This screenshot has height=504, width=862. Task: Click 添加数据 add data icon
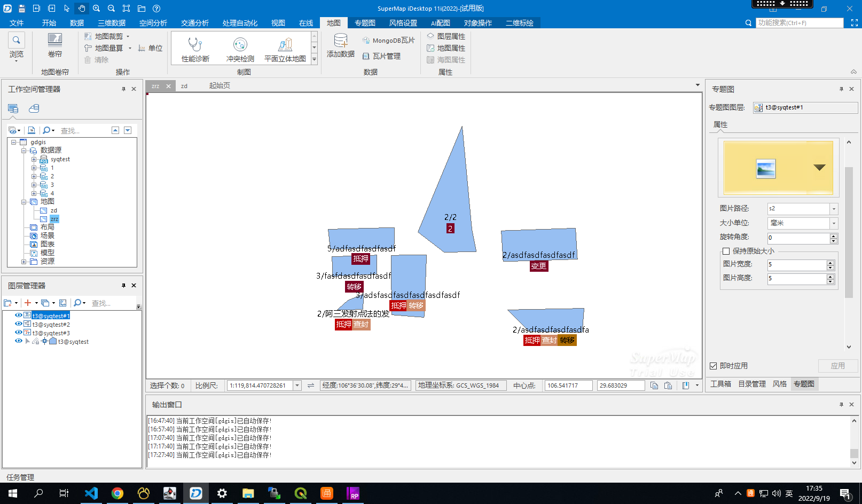click(341, 46)
